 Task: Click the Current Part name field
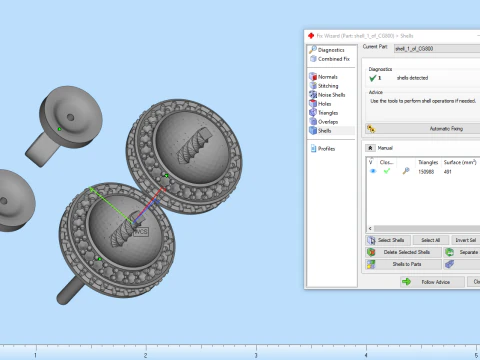tap(437, 49)
